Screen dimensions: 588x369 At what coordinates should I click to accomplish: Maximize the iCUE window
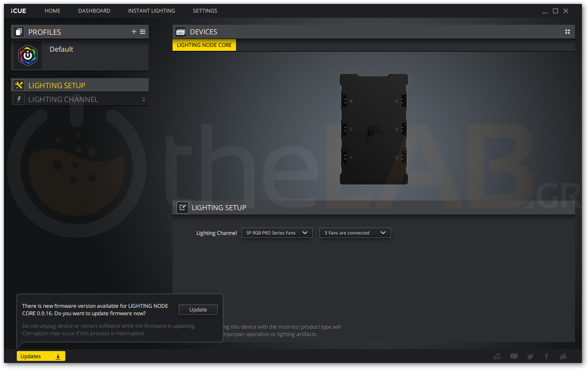pos(555,11)
